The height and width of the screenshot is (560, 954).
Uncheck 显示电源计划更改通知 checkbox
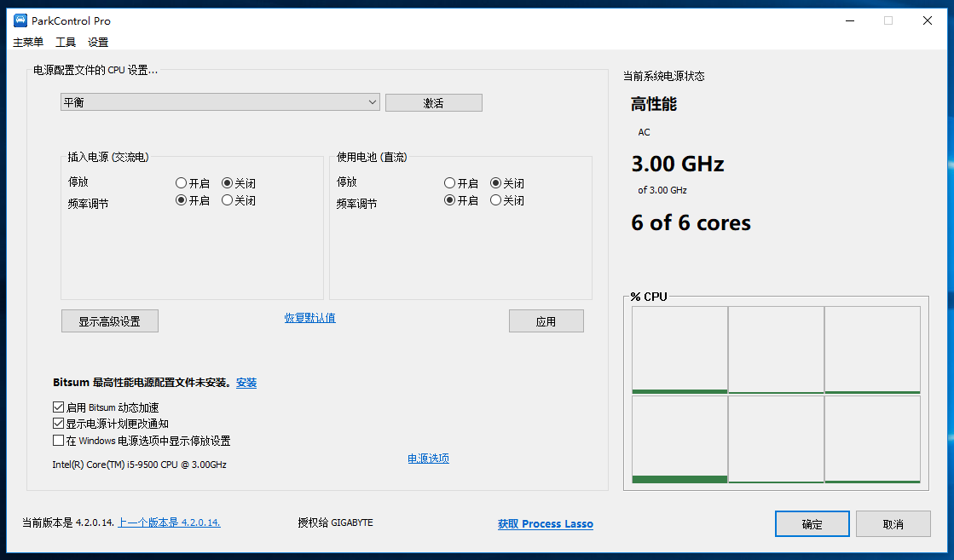click(59, 424)
